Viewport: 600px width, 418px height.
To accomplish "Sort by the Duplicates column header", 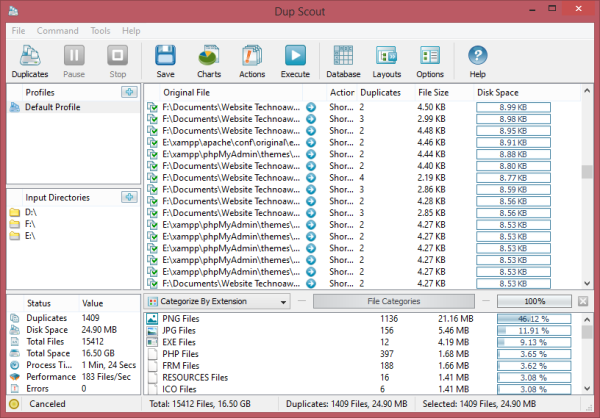I will coord(386,93).
